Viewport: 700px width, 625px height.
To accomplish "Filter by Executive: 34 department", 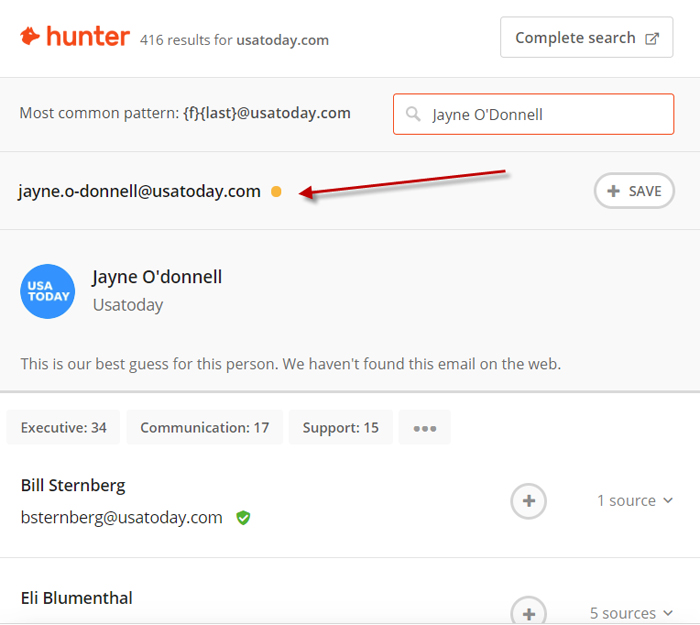I will click(x=63, y=427).
